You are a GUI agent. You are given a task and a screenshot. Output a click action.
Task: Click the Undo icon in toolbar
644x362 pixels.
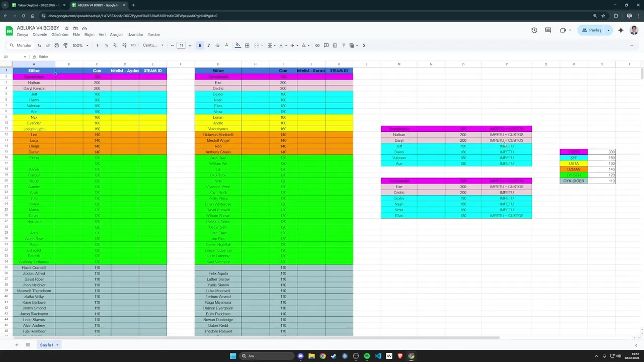click(39, 45)
